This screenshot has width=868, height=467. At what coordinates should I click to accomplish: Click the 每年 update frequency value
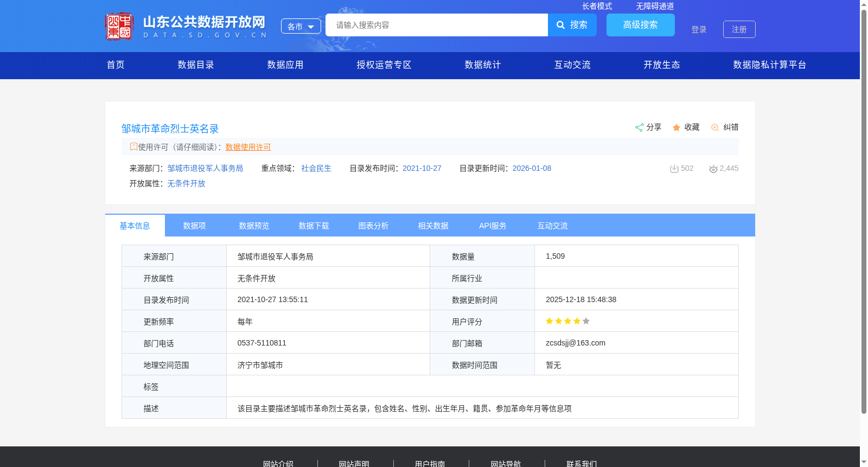[245, 322]
